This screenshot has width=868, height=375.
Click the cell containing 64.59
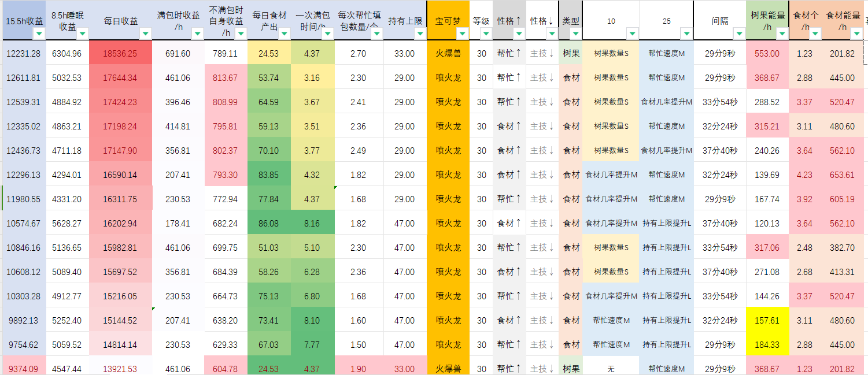click(268, 102)
